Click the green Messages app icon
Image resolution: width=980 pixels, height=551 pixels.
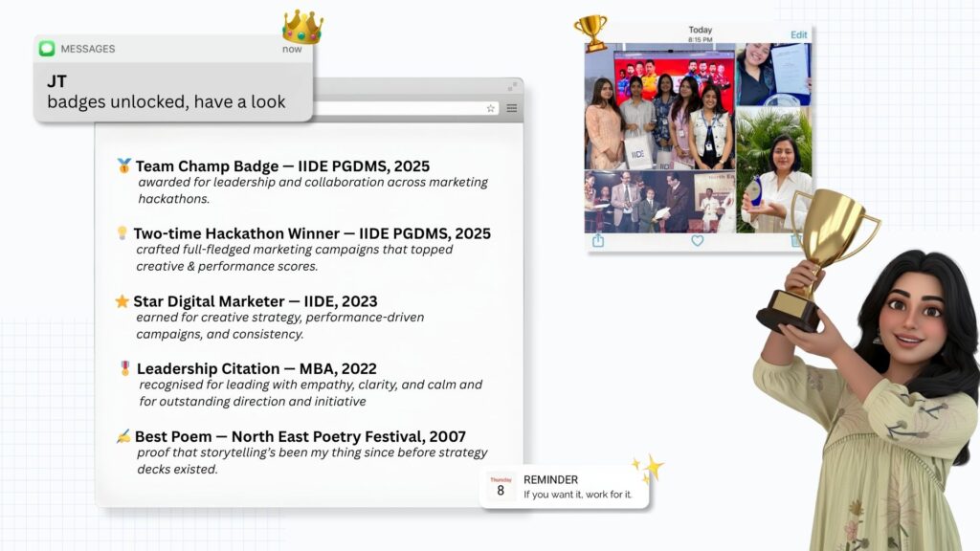[x=47, y=49]
